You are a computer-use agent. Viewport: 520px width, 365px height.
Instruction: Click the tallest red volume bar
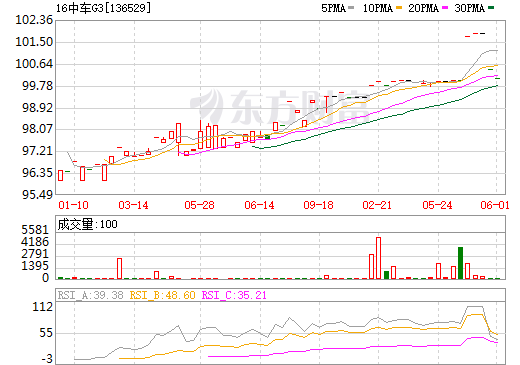tap(378, 258)
